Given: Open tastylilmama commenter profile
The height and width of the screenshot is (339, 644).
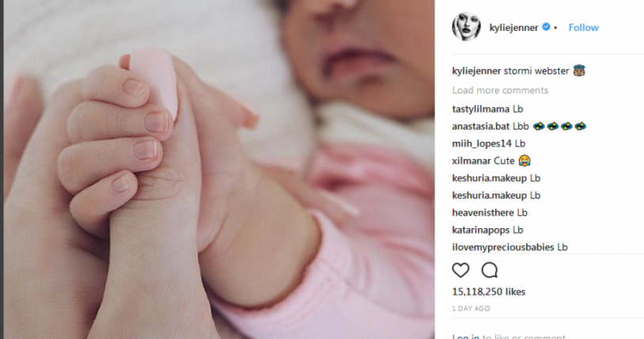Looking at the screenshot, I should point(481,109).
